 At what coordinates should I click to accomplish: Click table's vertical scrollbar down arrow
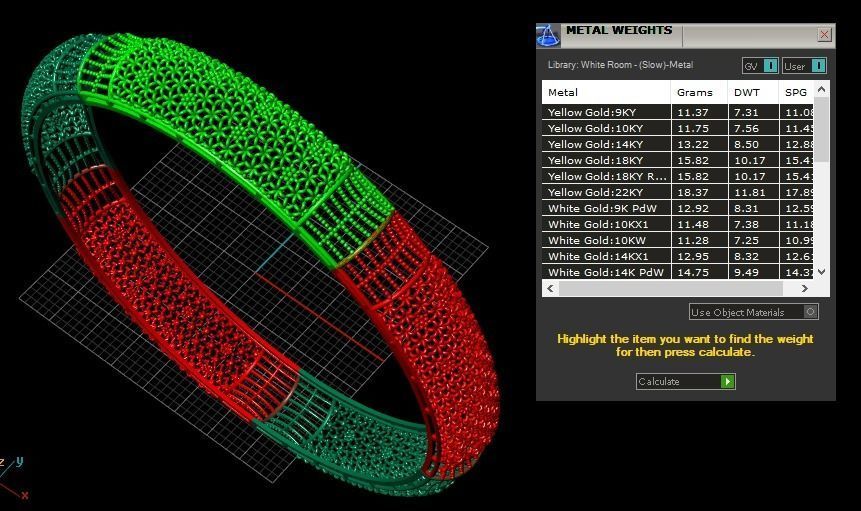[x=821, y=272]
